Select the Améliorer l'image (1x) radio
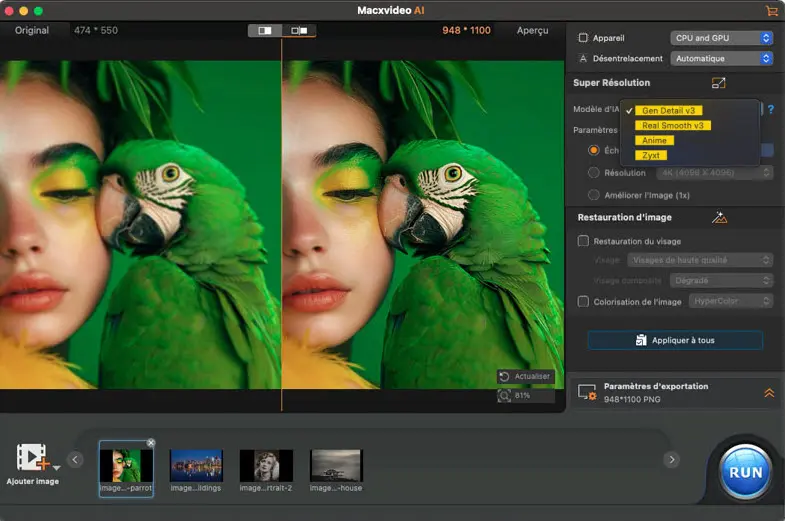785x521 pixels. point(594,195)
